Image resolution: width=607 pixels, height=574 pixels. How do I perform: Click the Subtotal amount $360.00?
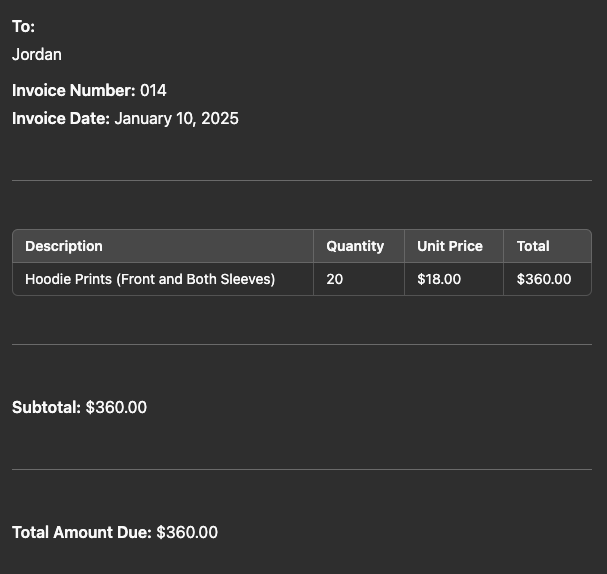tap(116, 407)
